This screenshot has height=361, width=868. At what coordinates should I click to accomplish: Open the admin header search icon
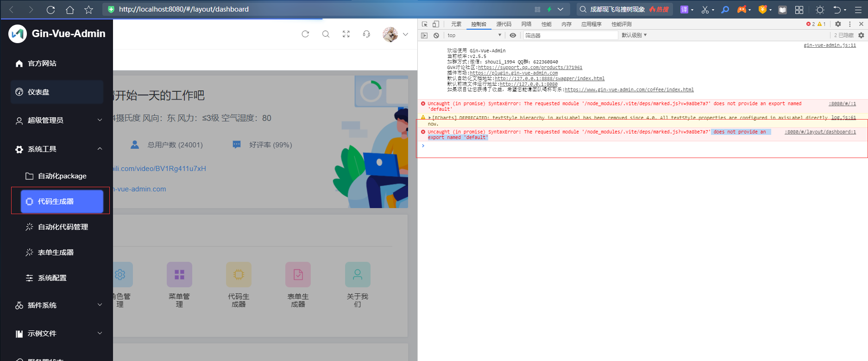pos(326,34)
